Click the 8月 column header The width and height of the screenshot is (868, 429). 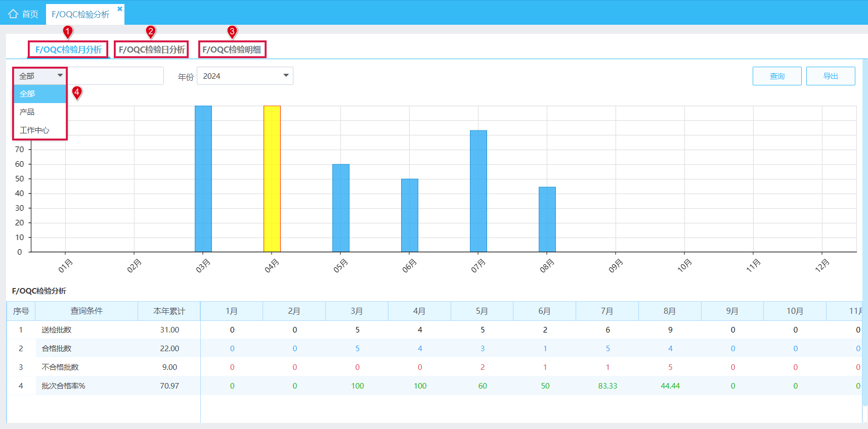pyautogui.click(x=670, y=311)
